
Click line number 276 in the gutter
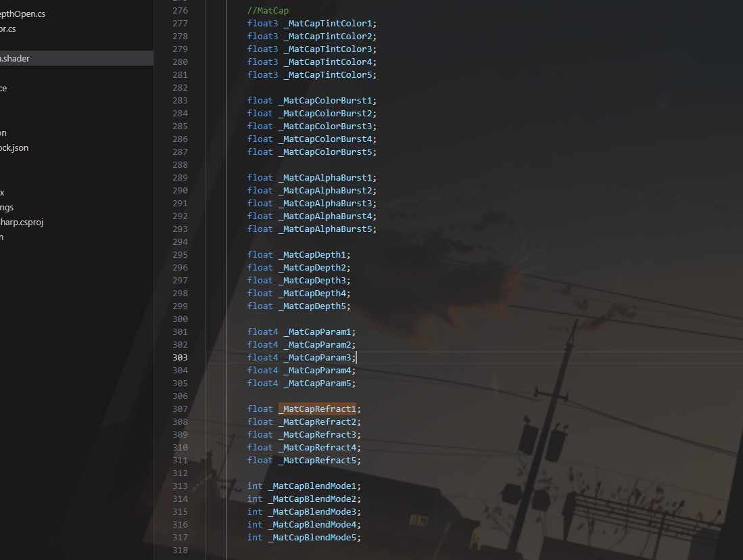180,11
